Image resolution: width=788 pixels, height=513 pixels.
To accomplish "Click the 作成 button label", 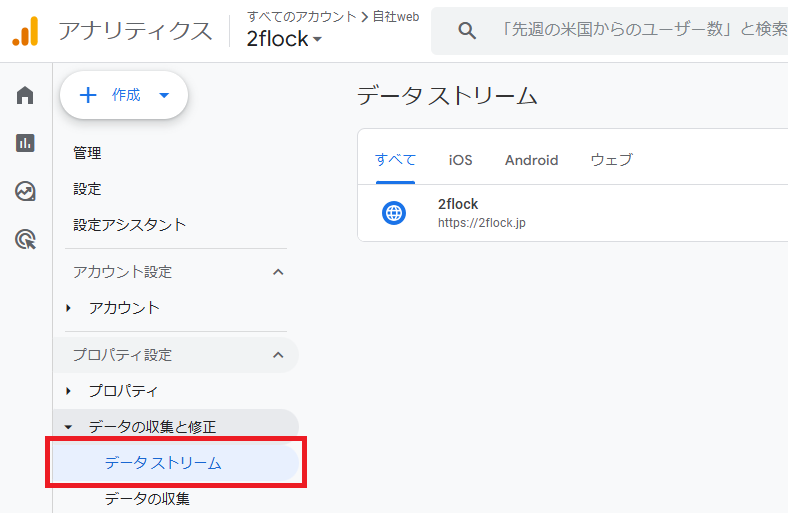I will click(126, 95).
